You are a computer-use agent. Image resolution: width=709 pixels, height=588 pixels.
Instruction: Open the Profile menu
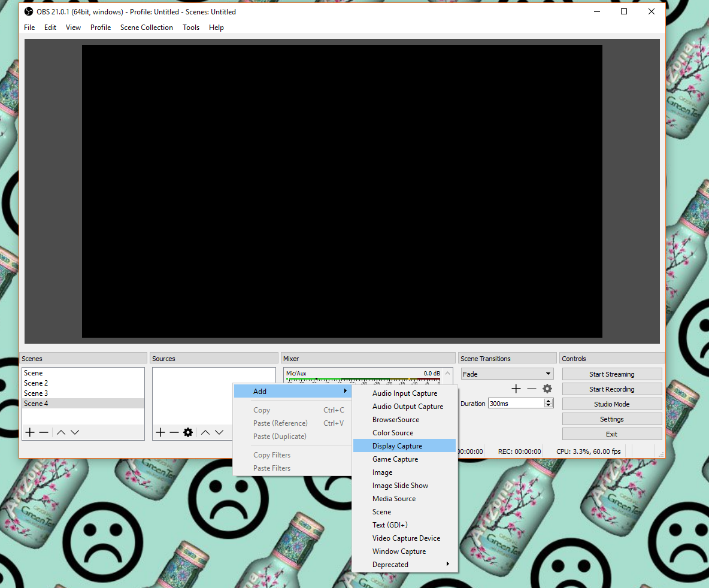click(101, 28)
